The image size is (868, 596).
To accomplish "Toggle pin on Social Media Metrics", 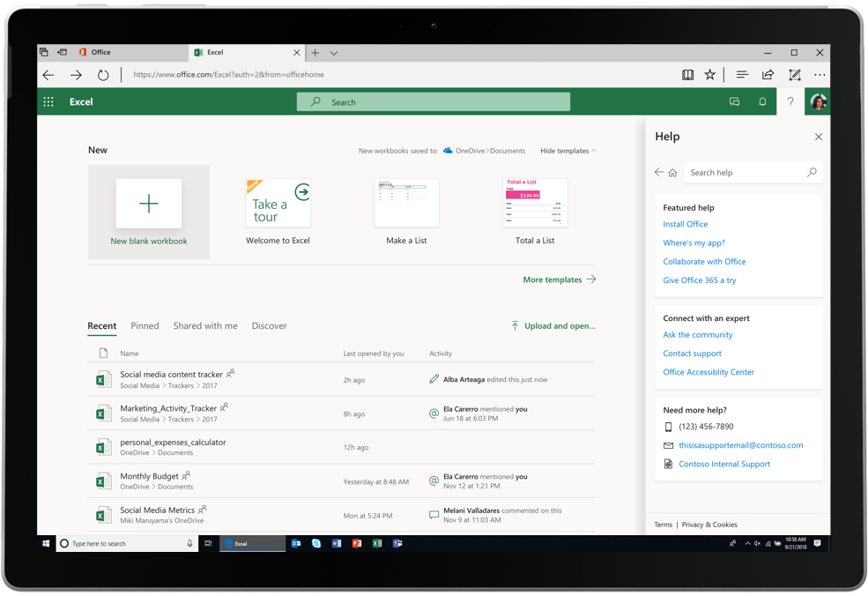I will coord(201,510).
